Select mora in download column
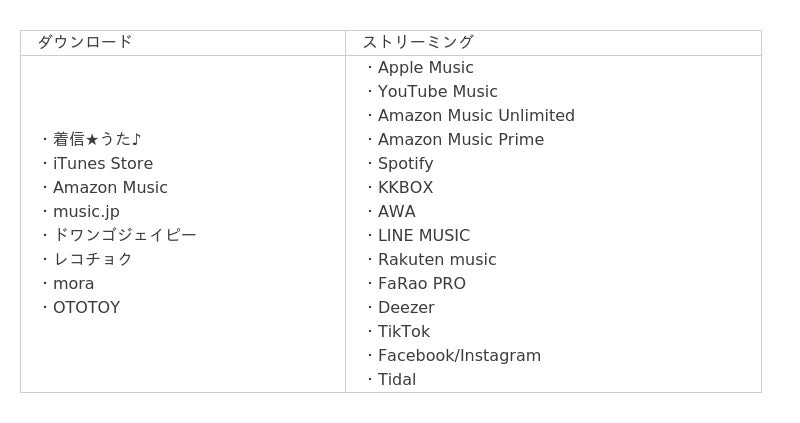The height and width of the screenshot is (423, 800). pyautogui.click(x=73, y=284)
